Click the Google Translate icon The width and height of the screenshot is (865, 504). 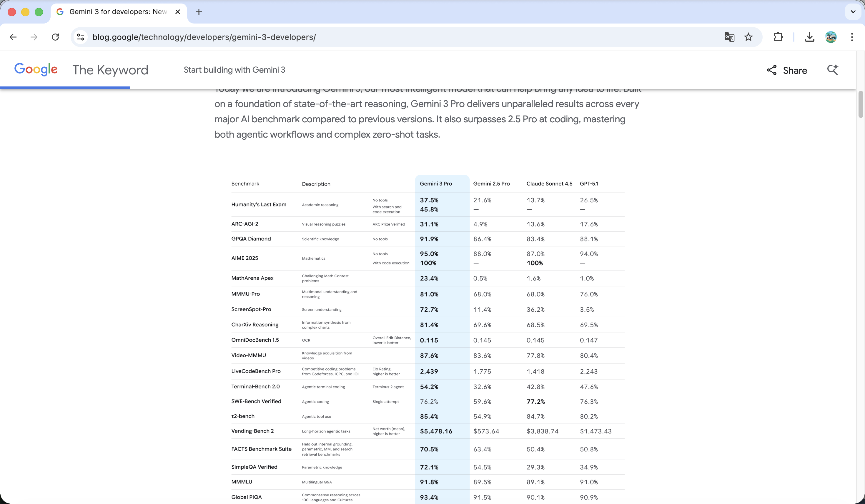point(729,37)
